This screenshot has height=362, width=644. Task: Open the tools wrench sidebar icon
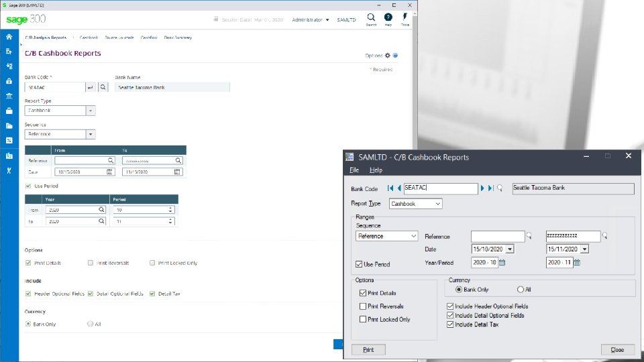tap(9, 170)
